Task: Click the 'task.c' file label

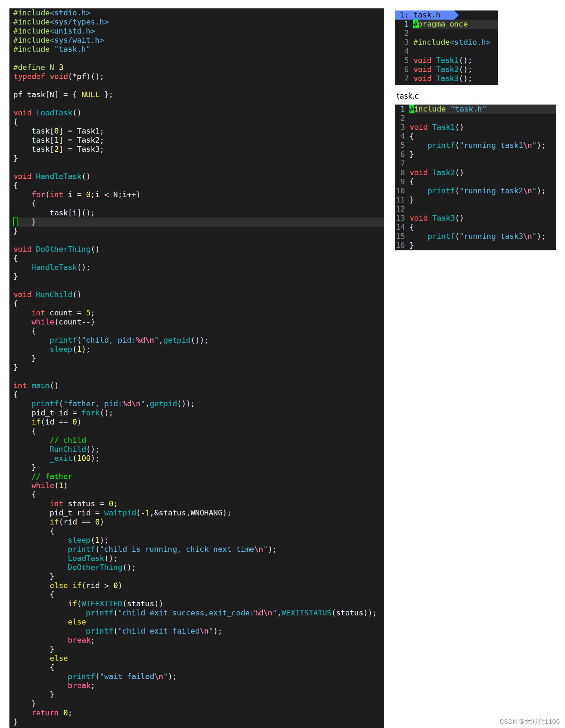Action: click(407, 96)
